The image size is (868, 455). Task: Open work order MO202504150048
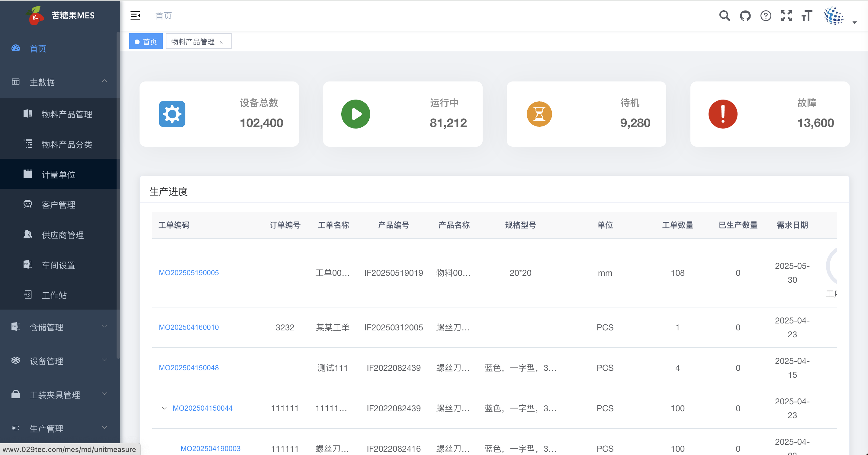(x=189, y=367)
